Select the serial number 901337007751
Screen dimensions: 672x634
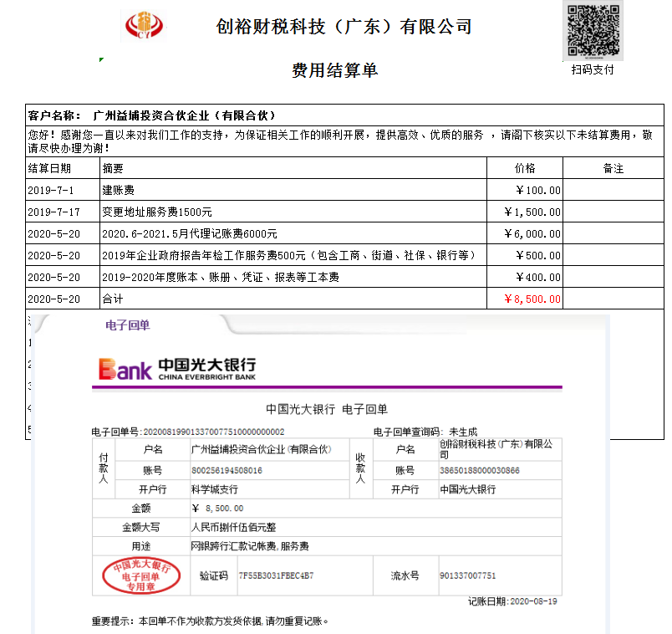click(467, 575)
